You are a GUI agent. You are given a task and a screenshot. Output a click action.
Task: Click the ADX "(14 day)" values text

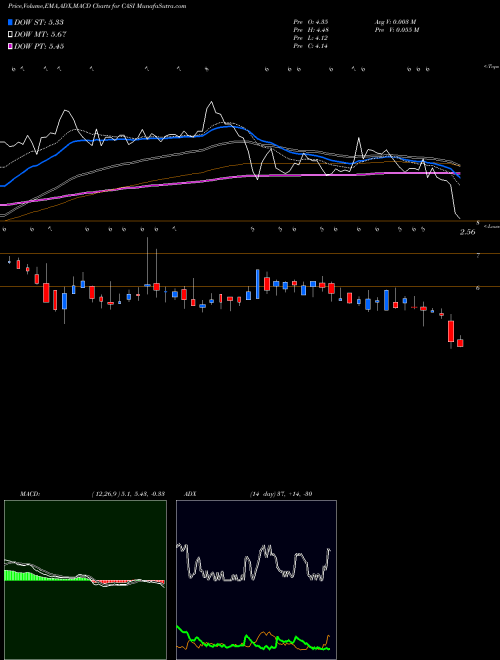click(x=280, y=494)
